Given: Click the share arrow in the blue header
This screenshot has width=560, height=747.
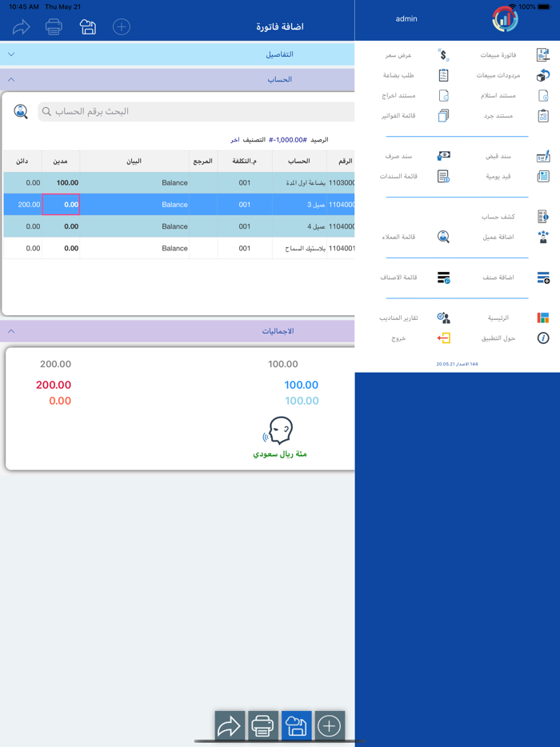Looking at the screenshot, I should pos(21,26).
